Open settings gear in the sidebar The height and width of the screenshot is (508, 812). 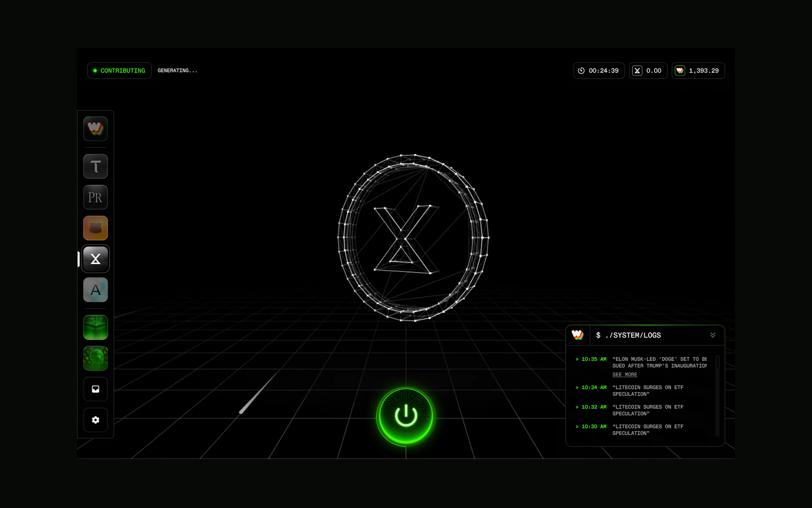pyautogui.click(x=95, y=420)
